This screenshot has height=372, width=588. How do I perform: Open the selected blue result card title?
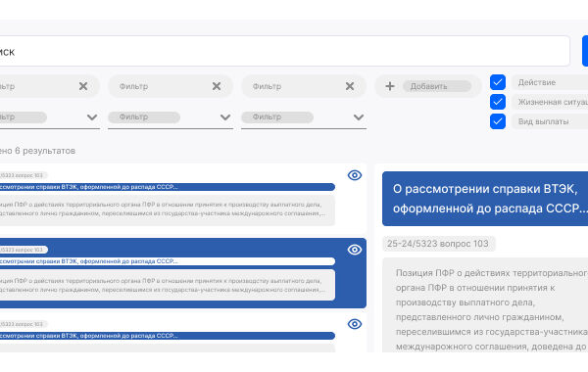(168, 261)
